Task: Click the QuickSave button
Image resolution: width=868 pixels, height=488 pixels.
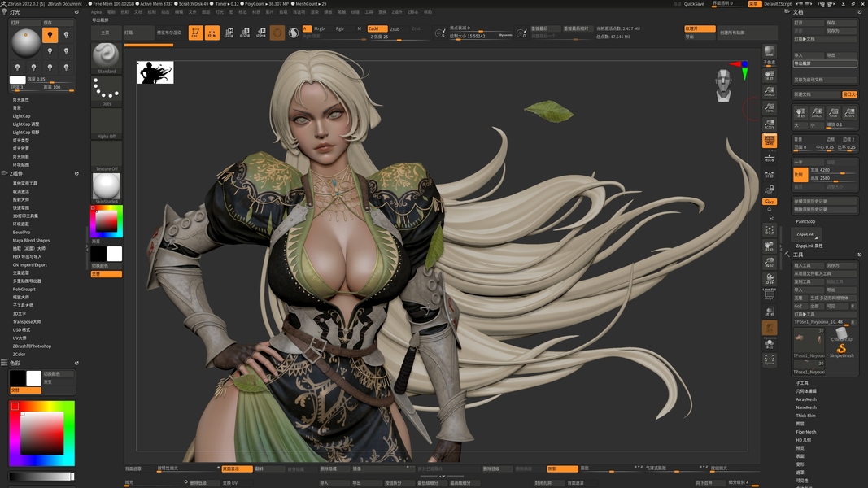Action: pos(694,4)
